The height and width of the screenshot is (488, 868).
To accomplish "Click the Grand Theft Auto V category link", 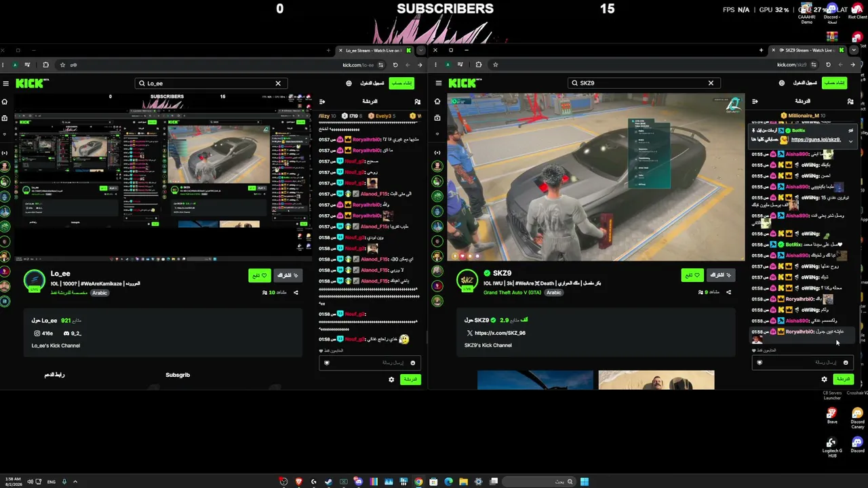I will pyautogui.click(x=512, y=293).
